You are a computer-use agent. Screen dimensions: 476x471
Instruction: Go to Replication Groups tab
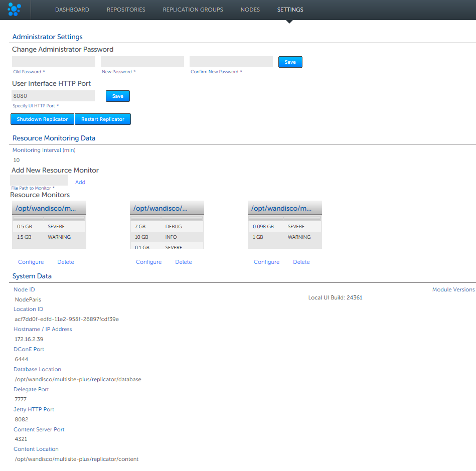tap(193, 10)
